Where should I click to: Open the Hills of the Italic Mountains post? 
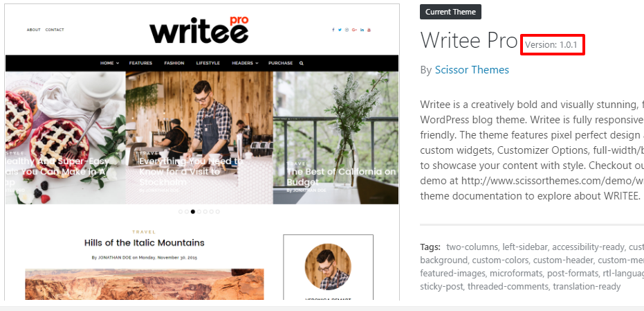pyautogui.click(x=144, y=242)
